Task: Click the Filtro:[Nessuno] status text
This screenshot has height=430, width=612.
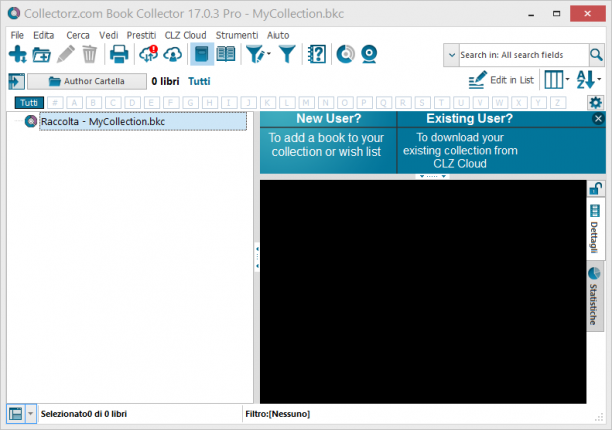Action: 278,414
